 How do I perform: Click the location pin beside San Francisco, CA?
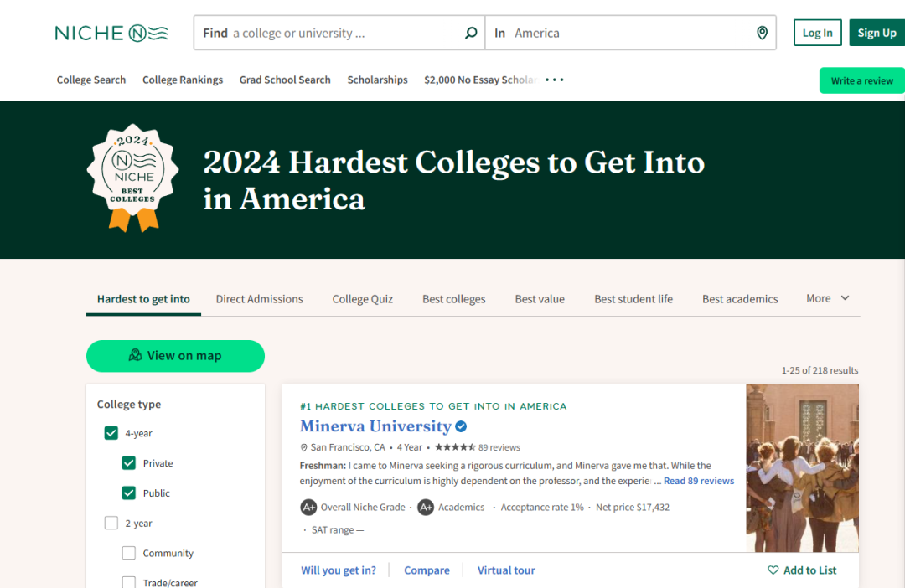point(303,448)
